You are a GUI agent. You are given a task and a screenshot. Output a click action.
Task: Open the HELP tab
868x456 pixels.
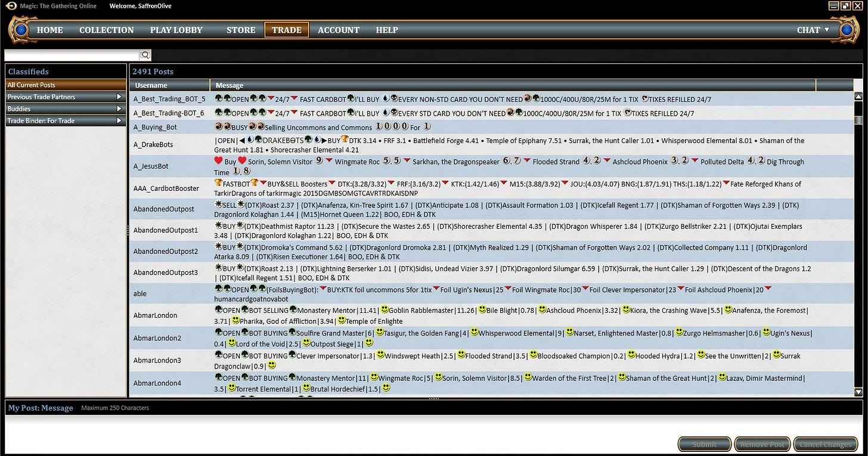(387, 30)
